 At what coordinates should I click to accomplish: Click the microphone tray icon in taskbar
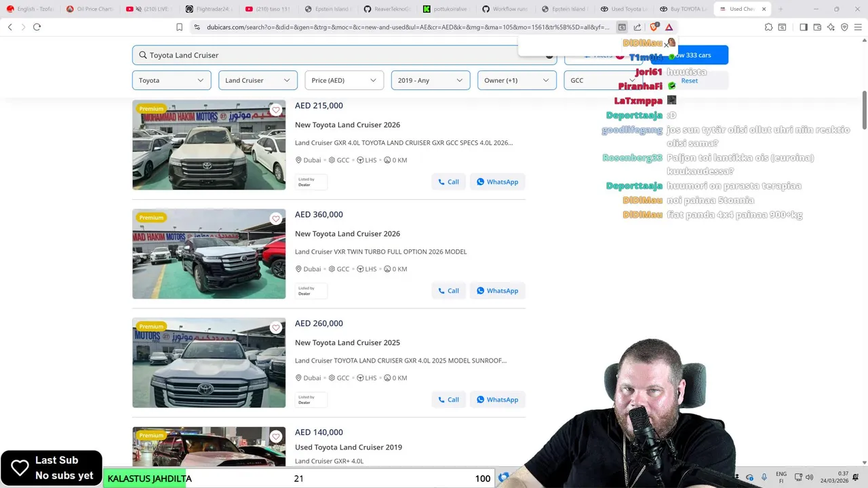[x=764, y=477]
